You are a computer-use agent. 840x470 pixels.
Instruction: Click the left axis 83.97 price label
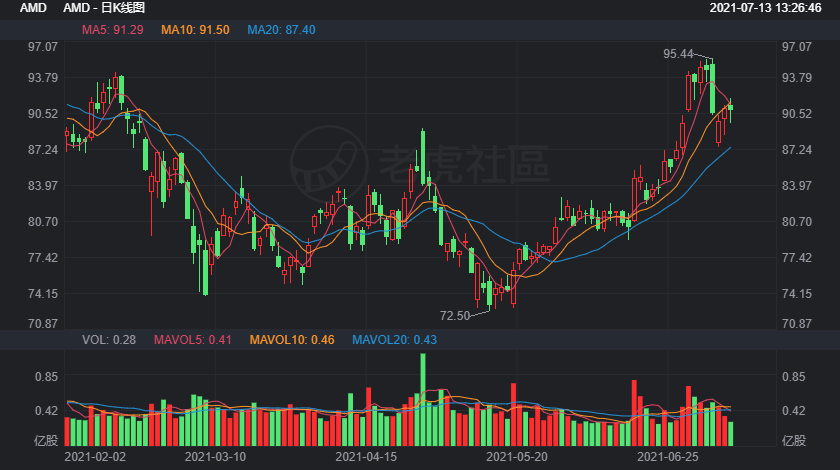[43, 185]
